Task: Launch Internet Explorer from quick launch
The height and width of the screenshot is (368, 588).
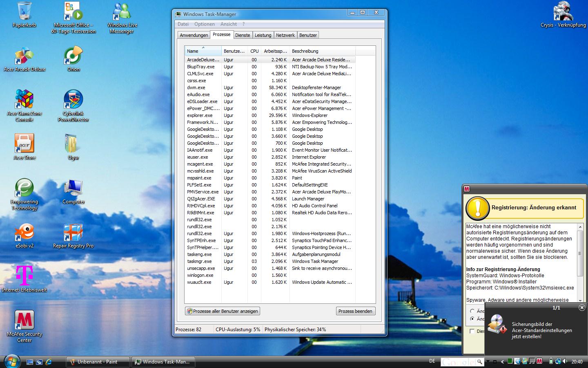Action: coord(49,362)
